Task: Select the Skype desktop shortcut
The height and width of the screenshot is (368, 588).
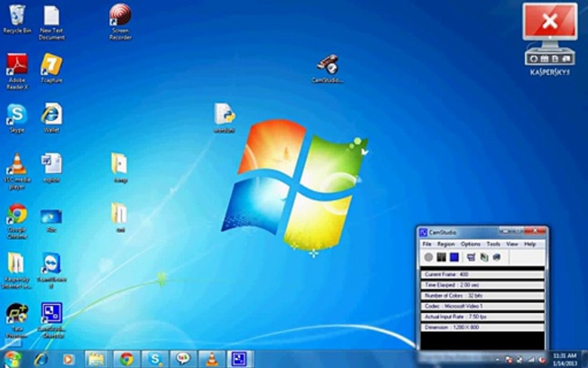Action: pyautogui.click(x=17, y=118)
